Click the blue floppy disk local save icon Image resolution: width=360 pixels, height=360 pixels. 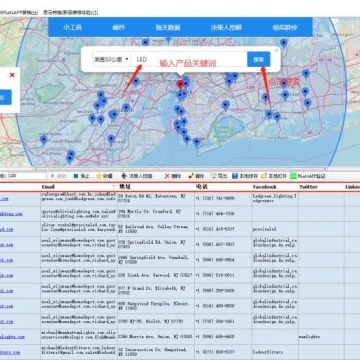[235, 176]
